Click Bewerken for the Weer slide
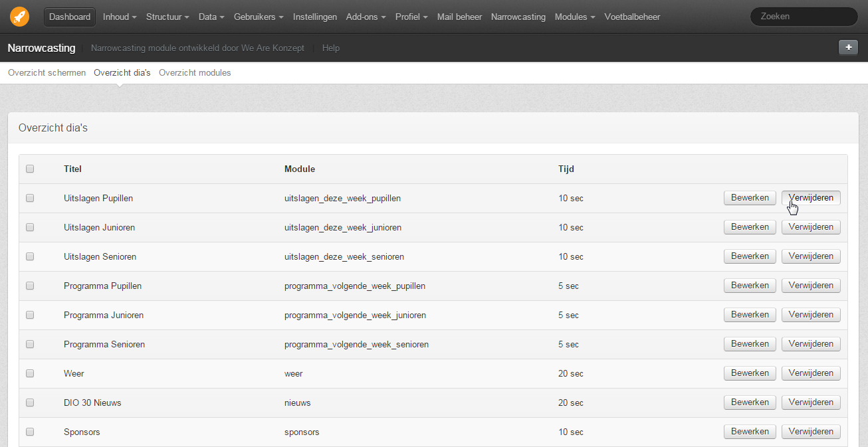Viewport: 868px width, 447px height. coord(750,373)
